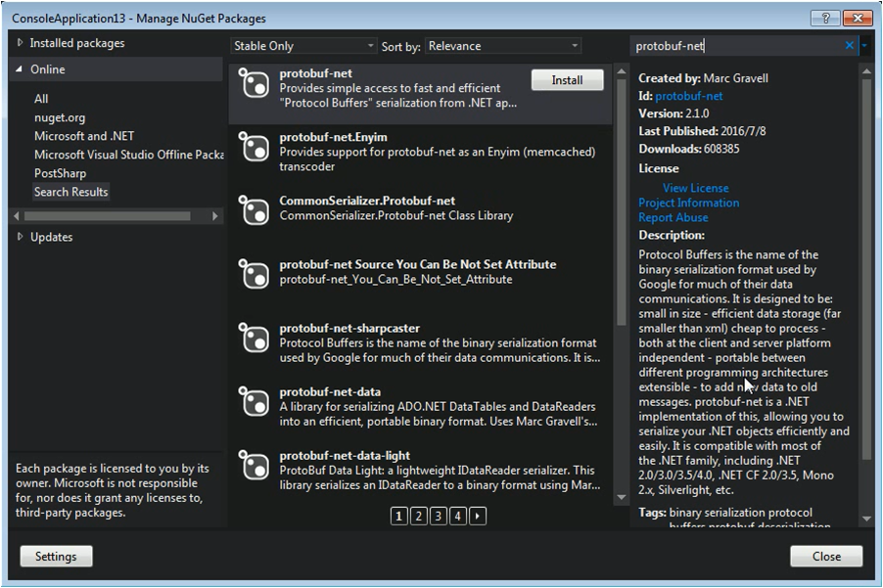Select the protobuf-net-data package title
The image size is (883, 588).
pyautogui.click(x=330, y=391)
